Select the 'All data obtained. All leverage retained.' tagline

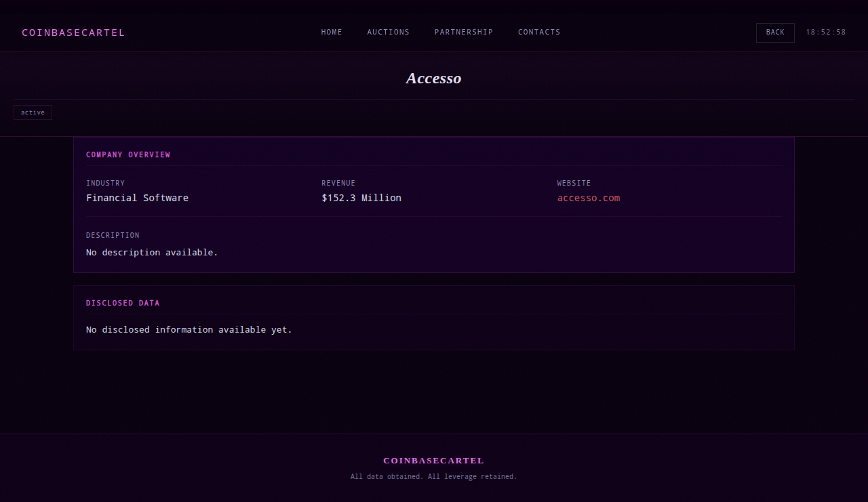pos(434,477)
